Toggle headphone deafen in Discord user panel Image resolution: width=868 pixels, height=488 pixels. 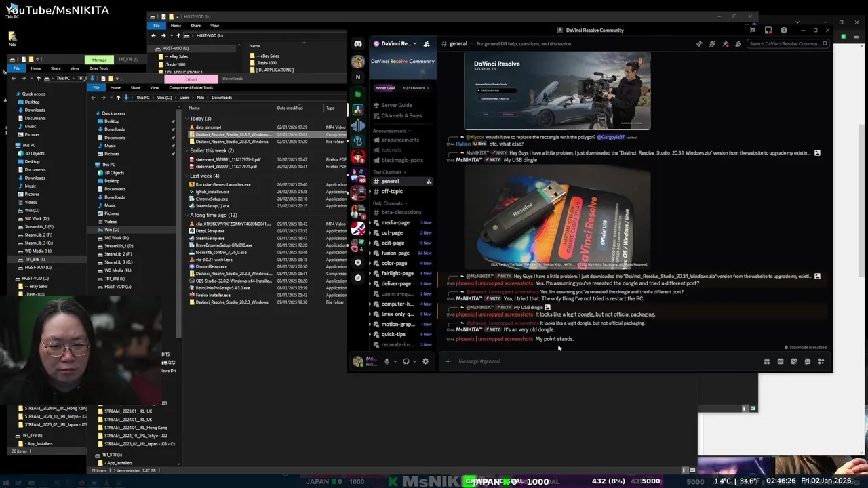coord(406,361)
